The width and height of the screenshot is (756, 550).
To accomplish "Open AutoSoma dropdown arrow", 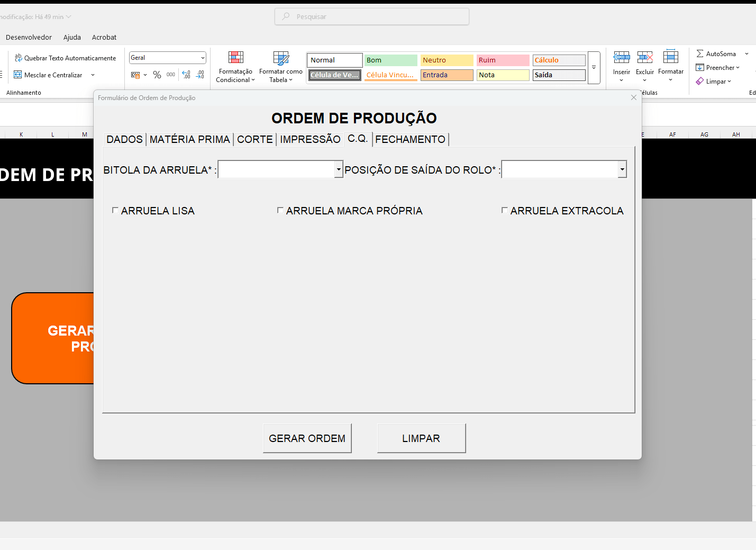I will coord(746,53).
